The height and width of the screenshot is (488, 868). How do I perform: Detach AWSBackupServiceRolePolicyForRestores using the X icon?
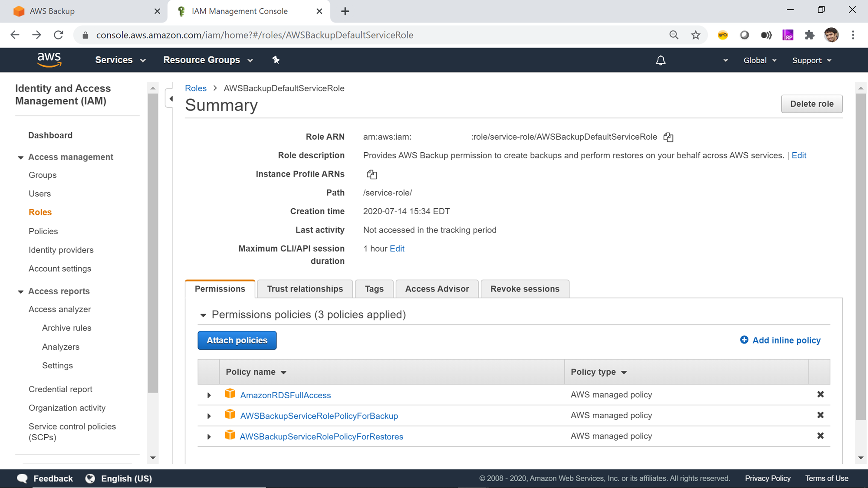click(x=820, y=436)
